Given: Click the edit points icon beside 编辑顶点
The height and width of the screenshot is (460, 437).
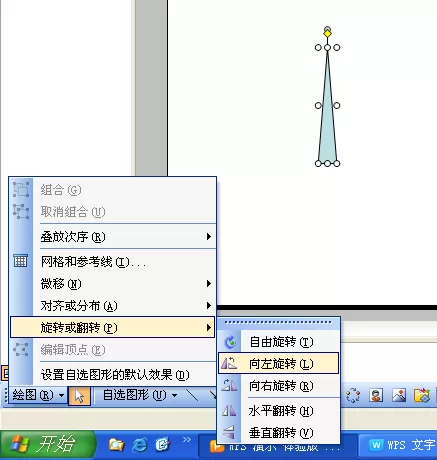Looking at the screenshot, I should point(21,350).
